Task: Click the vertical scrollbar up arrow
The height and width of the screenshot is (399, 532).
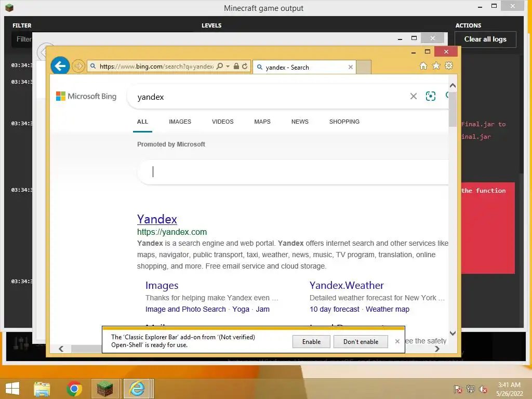Action: click(x=453, y=86)
